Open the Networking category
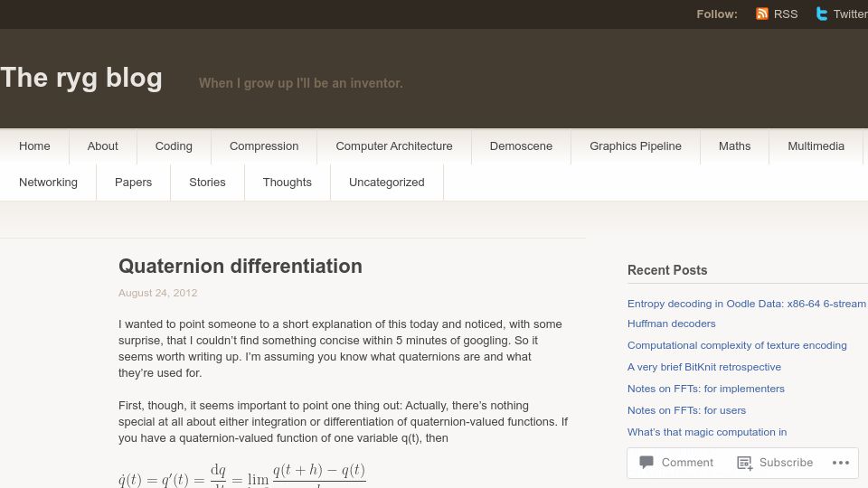 [48, 182]
